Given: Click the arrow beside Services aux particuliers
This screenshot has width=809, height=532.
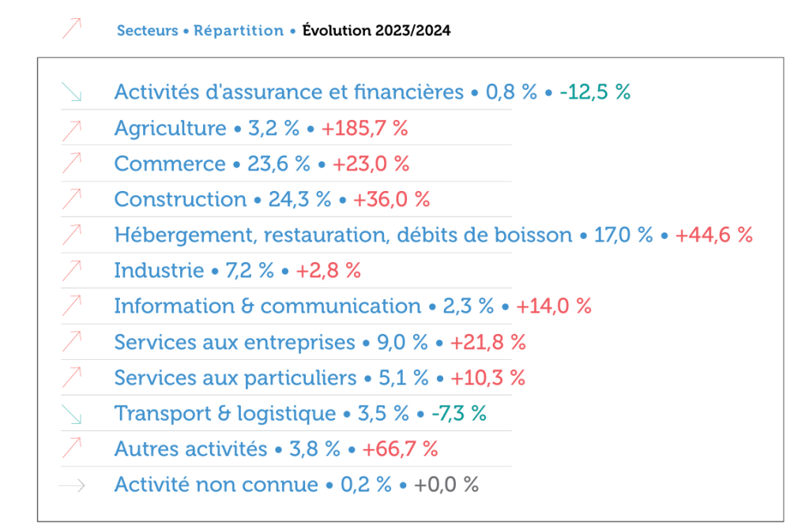Looking at the screenshot, I should coord(72,377).
